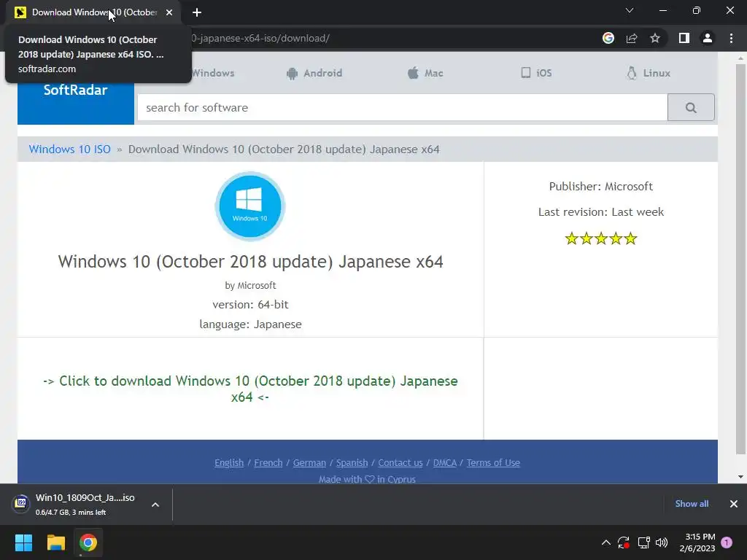This screenshot has height=560, width=747.
Task: Toggle the Chrome side panel
Action: point(684,38)
